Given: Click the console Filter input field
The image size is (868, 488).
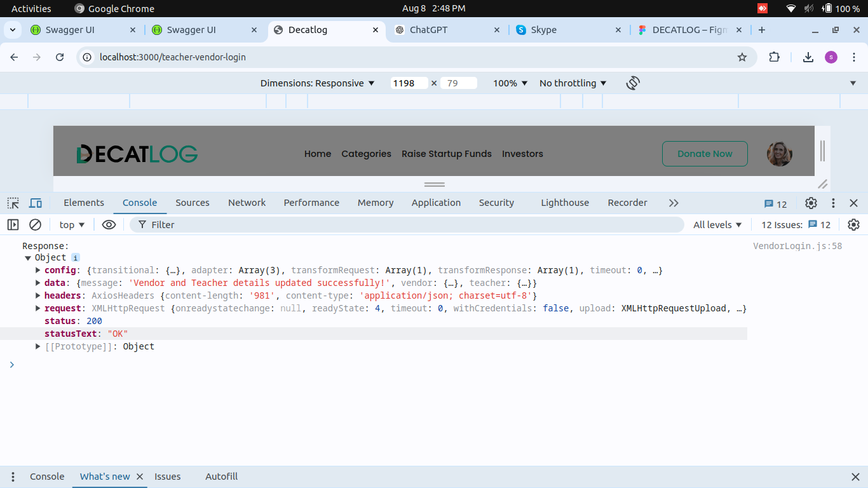Looking at the screenshot, I should tap(407, 225).
